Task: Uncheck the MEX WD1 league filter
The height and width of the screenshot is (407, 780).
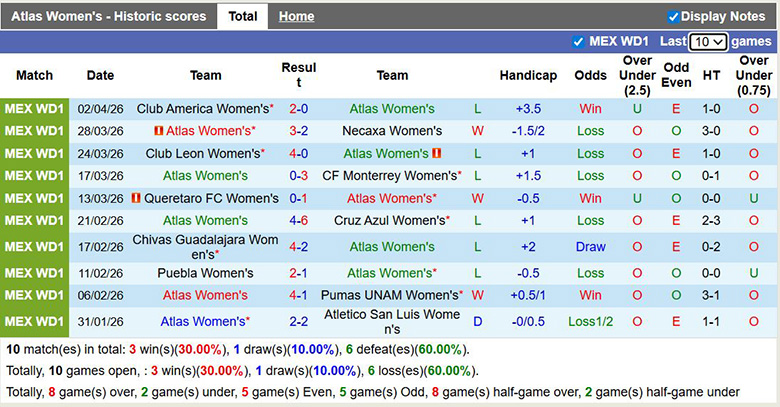Action: 578,42
